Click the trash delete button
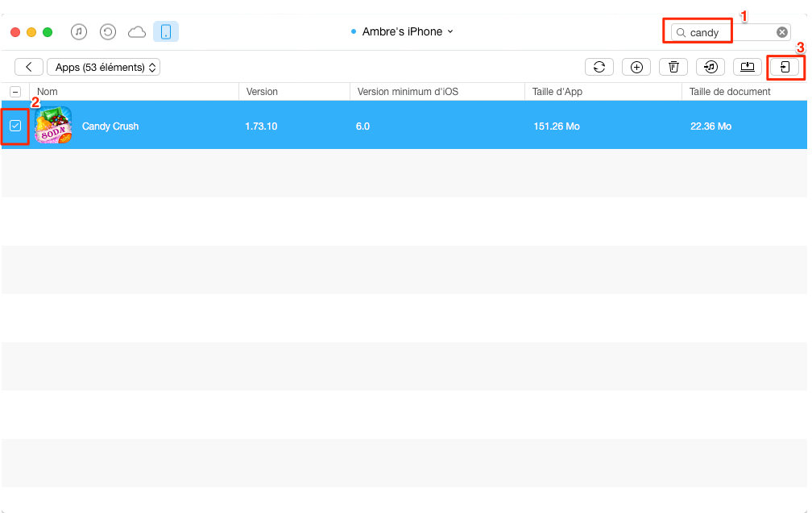The width and height of the screenshot is (812, 513). point(673,67)
